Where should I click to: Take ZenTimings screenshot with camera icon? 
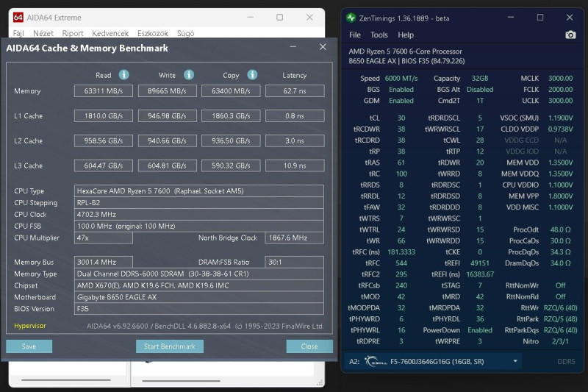pos(570,35)
